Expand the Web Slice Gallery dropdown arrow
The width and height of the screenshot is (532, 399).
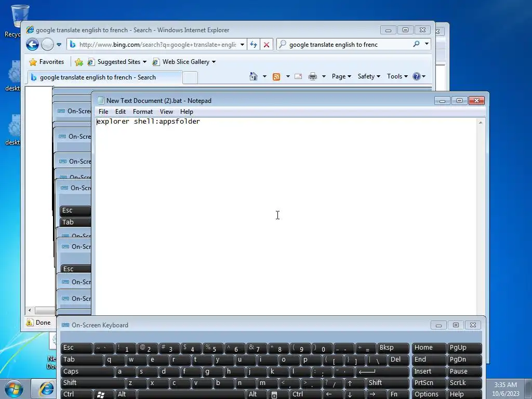click(214, 62)
